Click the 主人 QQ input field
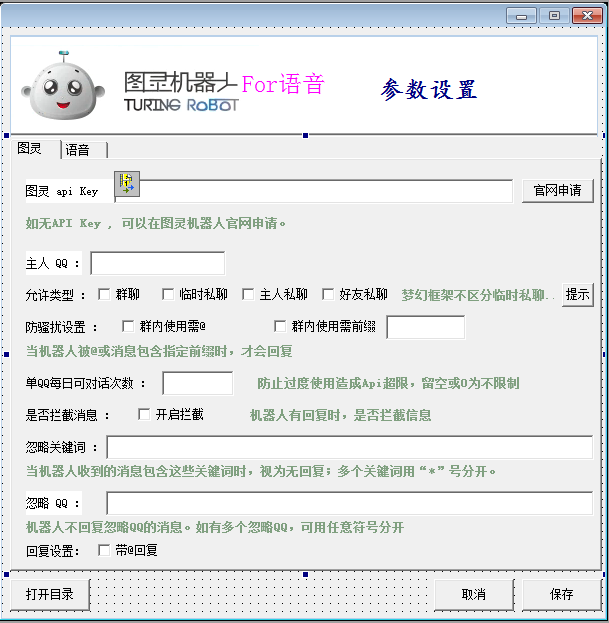 (x=158, y=263)
